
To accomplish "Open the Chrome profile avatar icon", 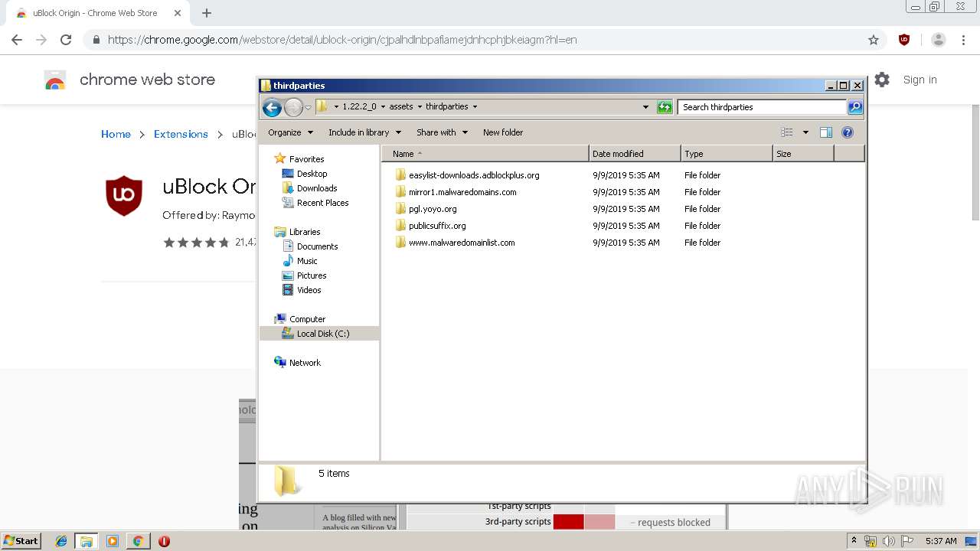I will (x=939, y=40).
